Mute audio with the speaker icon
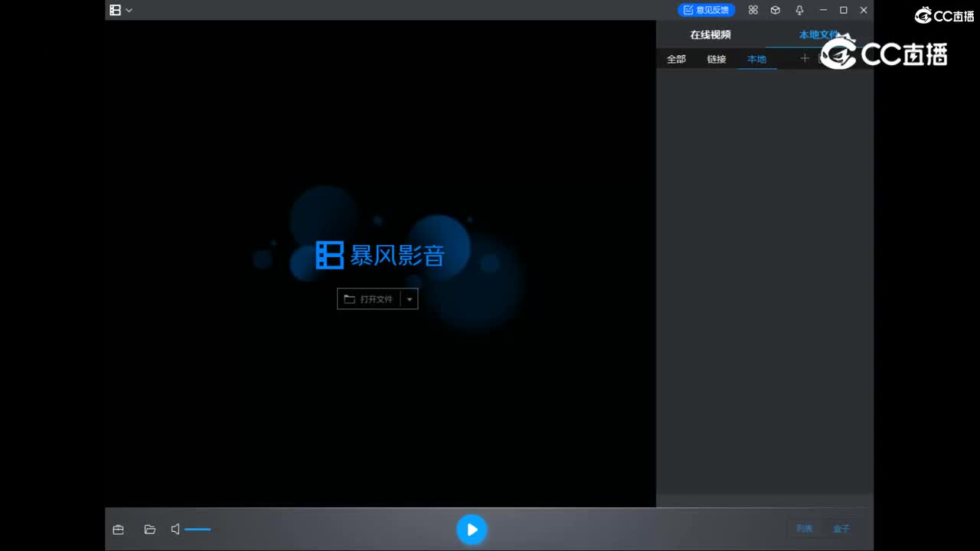This screenshot has height=551, width=980. coord(175,530)
